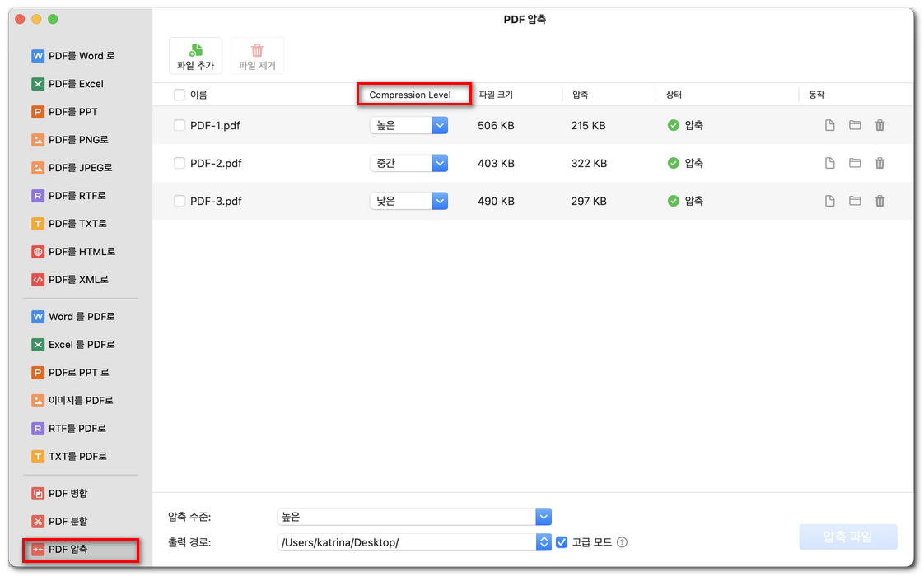Show PDF-1.pdf in folder

pyautogui.click(x=855, y=125)
